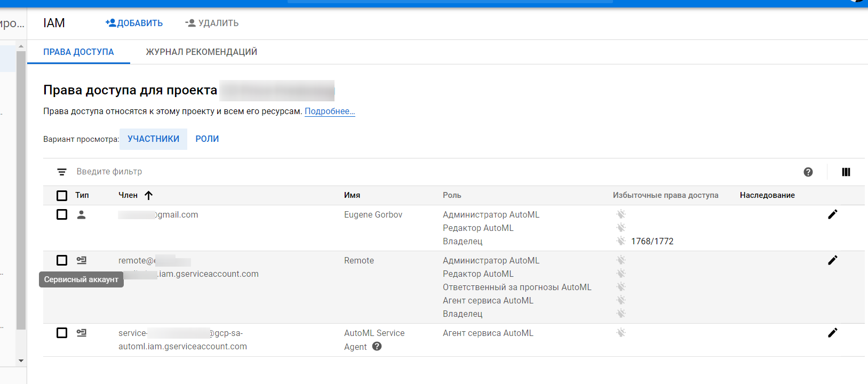
Task: Click the automl.iam.gserviceaccount.com member address
Action: click(182, 340)
